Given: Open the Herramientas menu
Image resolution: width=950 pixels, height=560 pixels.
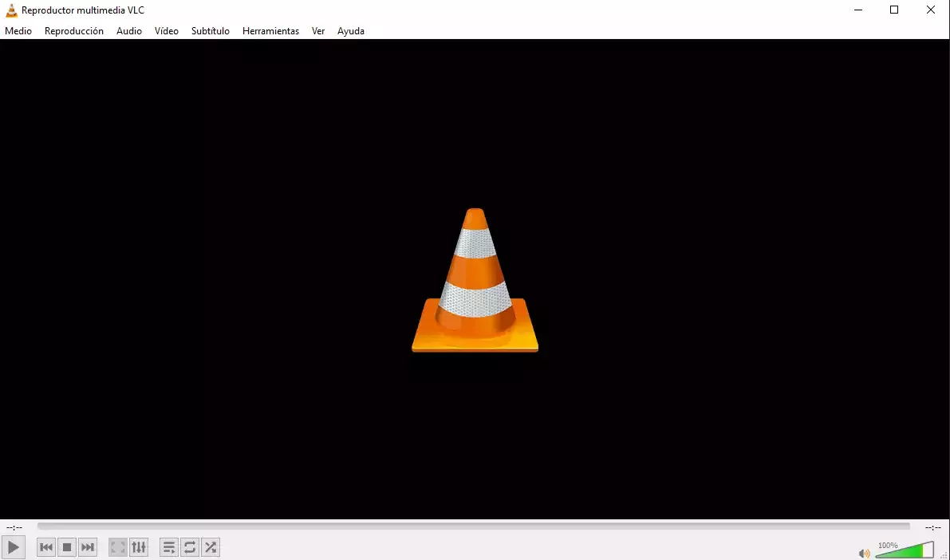Looking at the screenshot, I should [271, 31].
